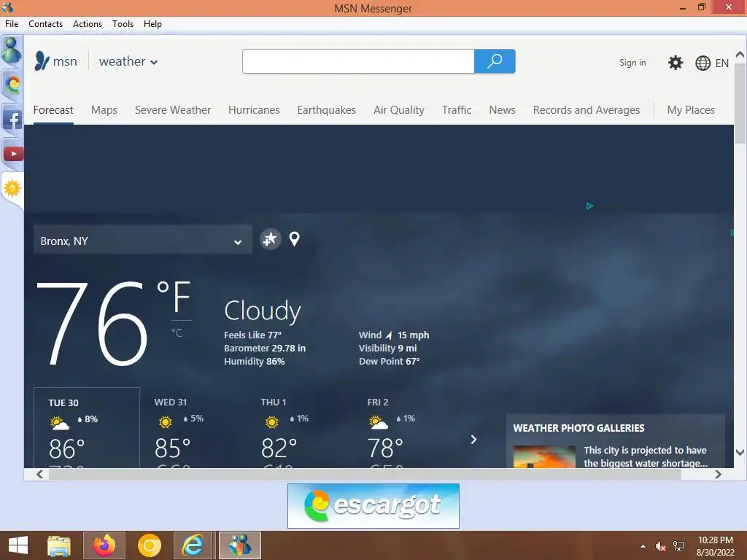
Task: Open the settings gear icon
Action: (675, 63)
